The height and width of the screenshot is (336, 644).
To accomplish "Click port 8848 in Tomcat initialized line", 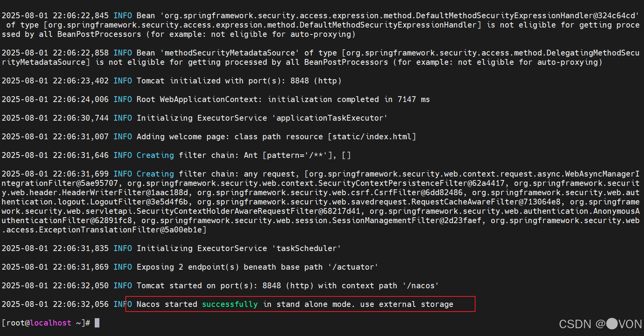I will (x=300, y=81).
